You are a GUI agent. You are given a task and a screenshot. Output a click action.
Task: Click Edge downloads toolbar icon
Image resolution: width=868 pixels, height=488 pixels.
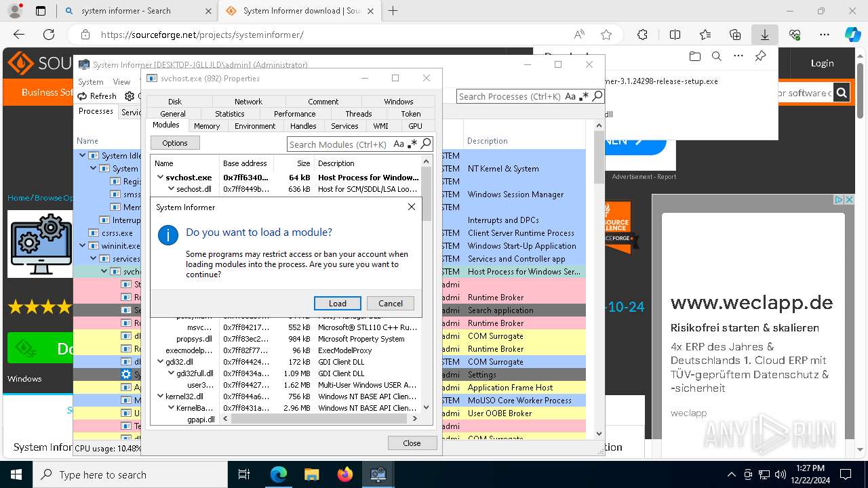click(x=764, y=35)
